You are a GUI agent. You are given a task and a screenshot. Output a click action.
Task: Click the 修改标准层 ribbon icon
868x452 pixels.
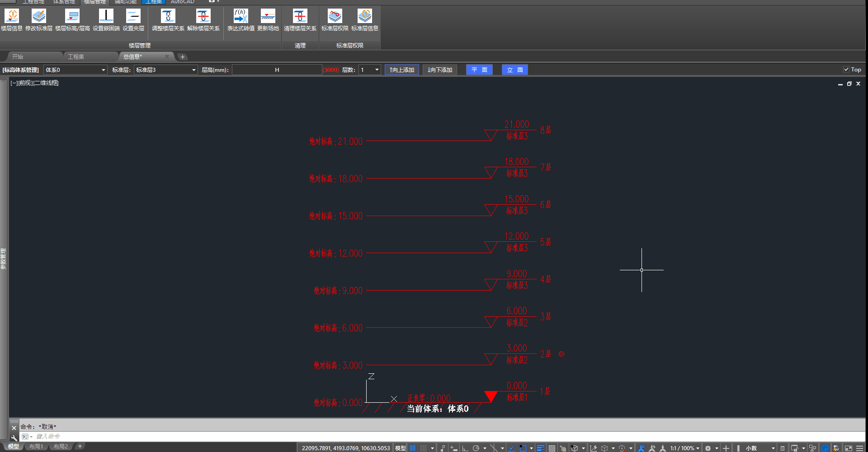(39, 20)
